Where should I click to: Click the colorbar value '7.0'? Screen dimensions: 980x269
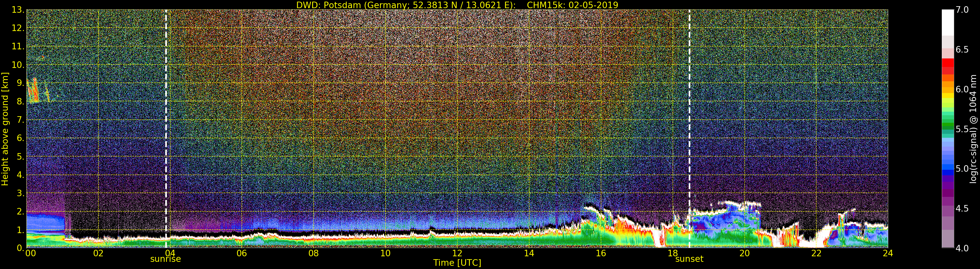click(962, 10)
